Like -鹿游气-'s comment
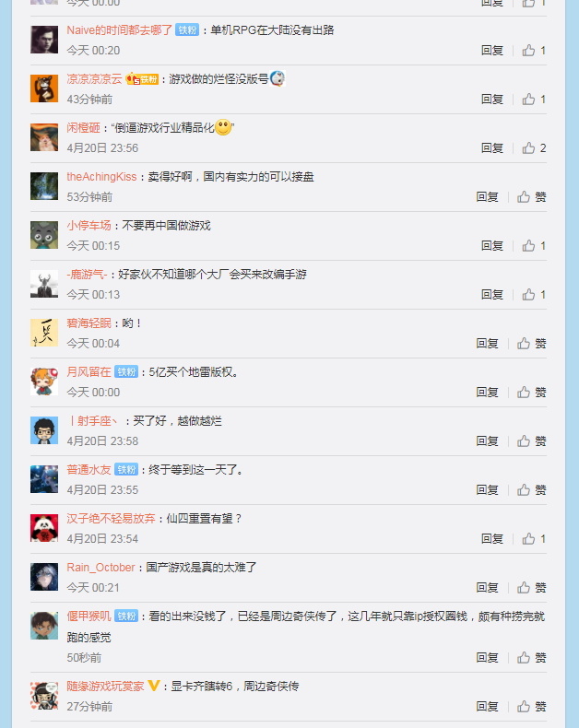 coord(534,294)
